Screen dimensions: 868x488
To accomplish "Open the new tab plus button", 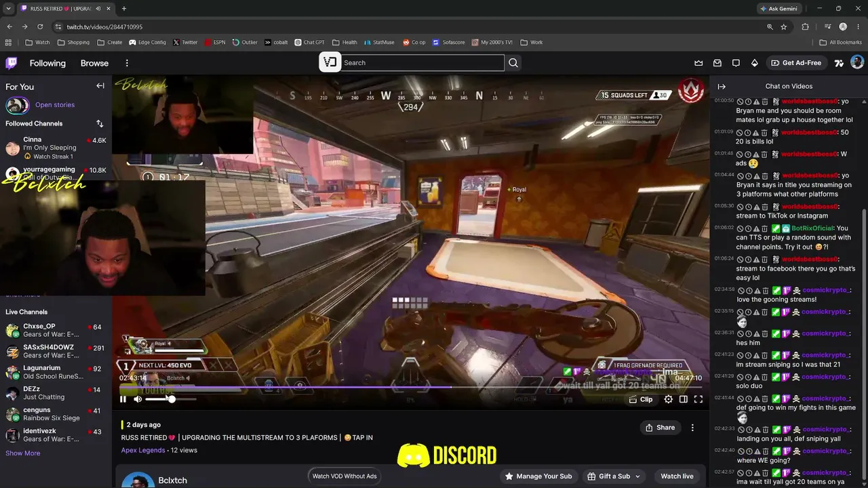I will [x=123, y=9].
